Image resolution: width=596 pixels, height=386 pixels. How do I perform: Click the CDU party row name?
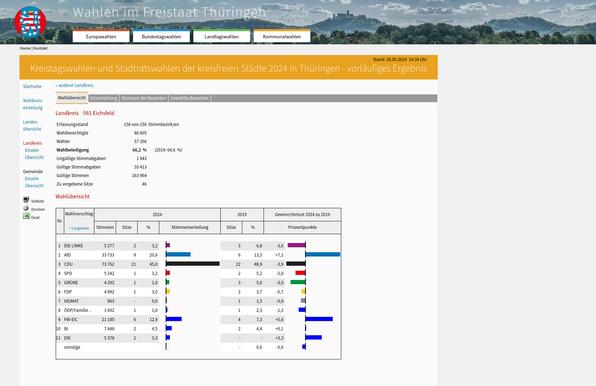[68, 264]
